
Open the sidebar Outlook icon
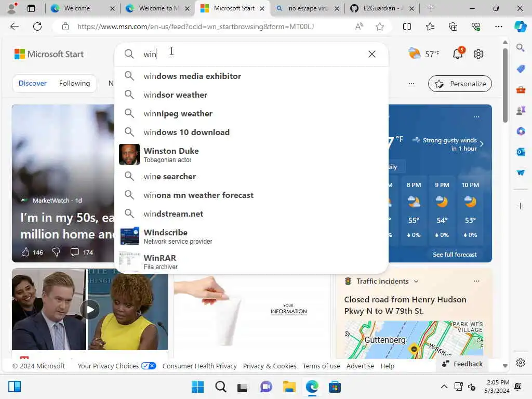pos(521,152)
